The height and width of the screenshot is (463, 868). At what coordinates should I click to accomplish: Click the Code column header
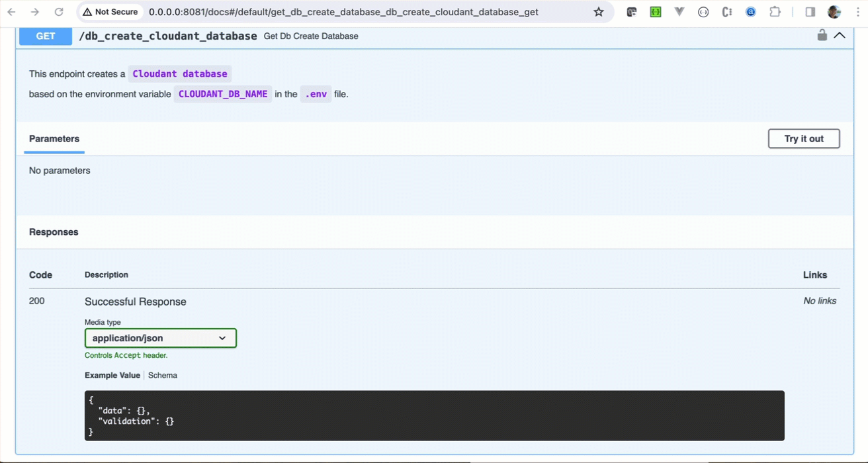pos(40,275)
